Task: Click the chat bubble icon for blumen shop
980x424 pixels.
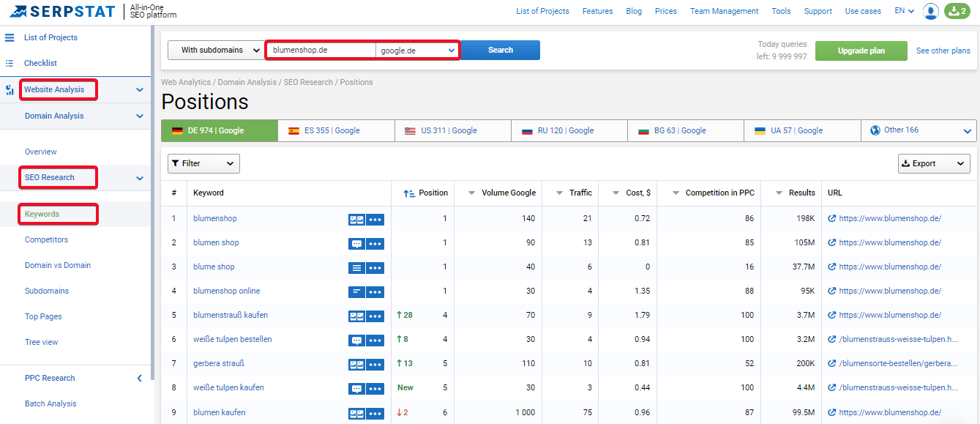Action: (x=356, y=243)
